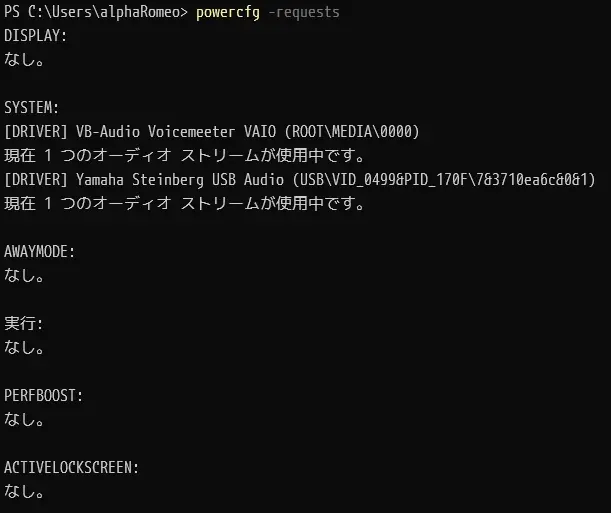
Task: Click the powercfg command text
Action: pos(228,12)
